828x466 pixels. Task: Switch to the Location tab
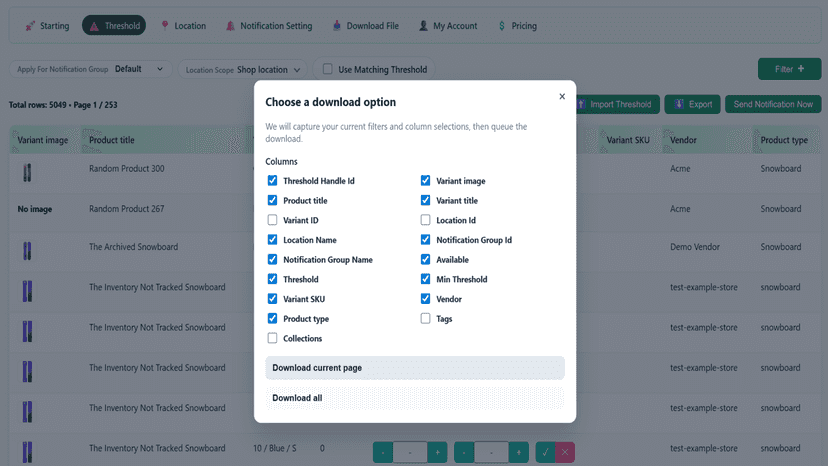point(184,26)
